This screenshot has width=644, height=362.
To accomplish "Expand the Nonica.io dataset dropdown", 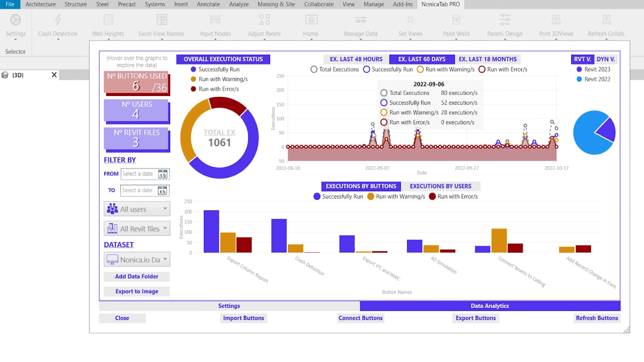I will tap(165, 259).
